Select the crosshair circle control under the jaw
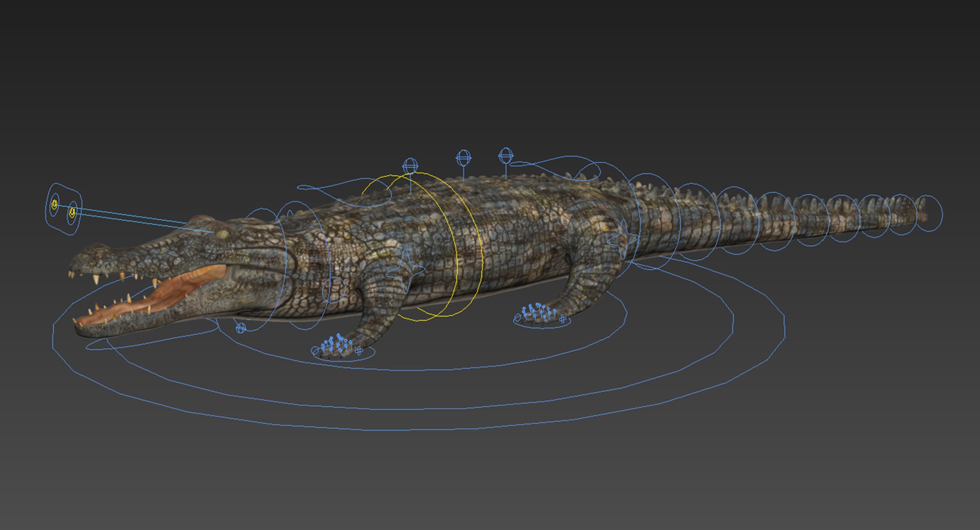 241,328
